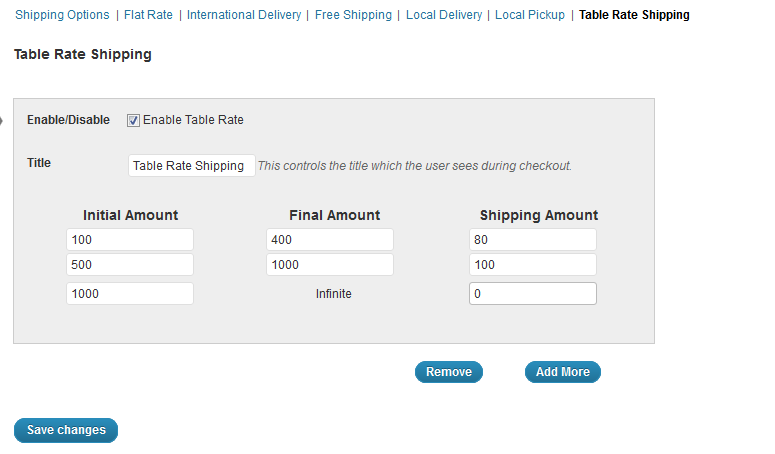Viewport: 775px width, 454px height.
Task: Toggle the Enable Table Rate checkbox
Action: (133, 120)
